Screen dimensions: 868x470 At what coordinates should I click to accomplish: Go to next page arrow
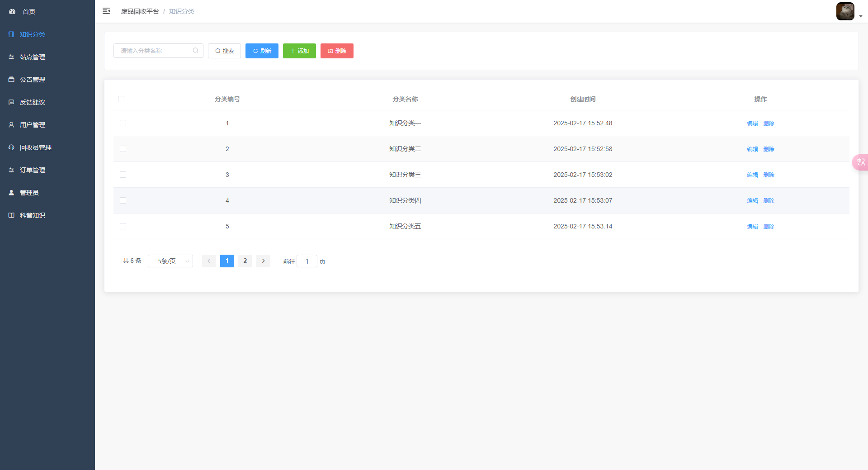coord(263,261)
